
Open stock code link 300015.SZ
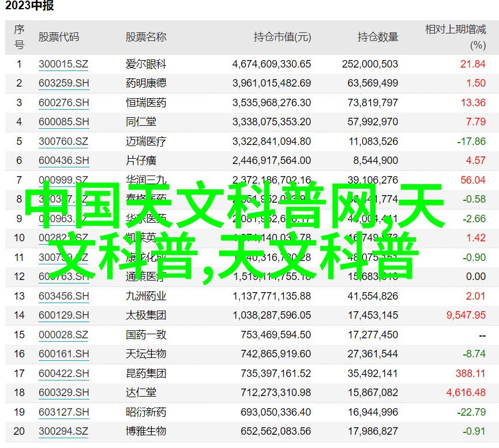(x=63, y=64)
